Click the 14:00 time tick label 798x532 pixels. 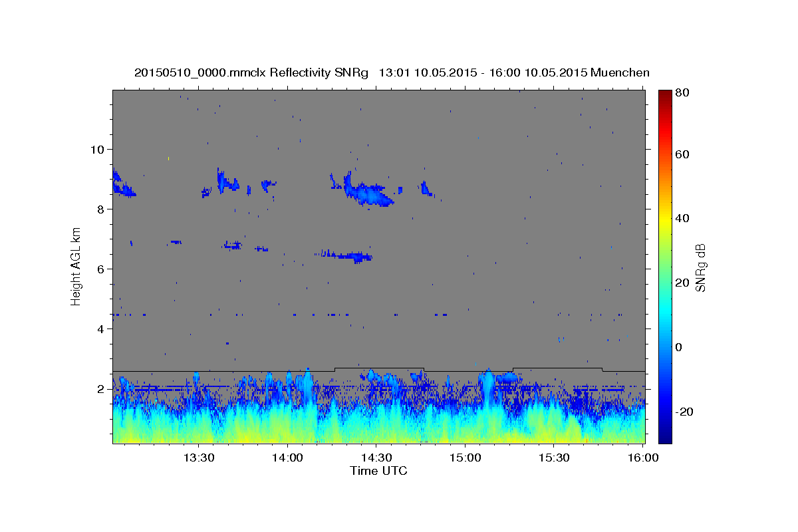(x=287, y=458)
